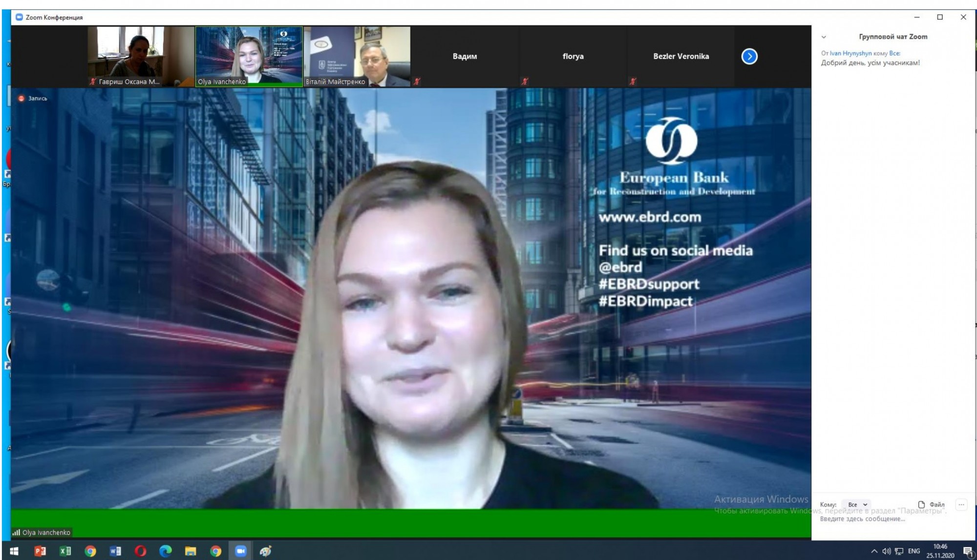The width and height of the screenshot is (977, 560).
Task: Open Windows notification center icon
Action: point(968,551)
